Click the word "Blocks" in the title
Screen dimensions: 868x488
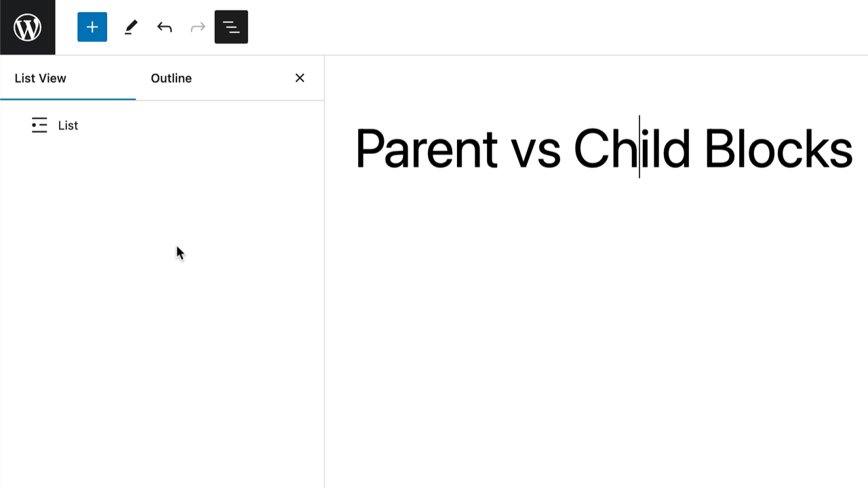pyautogui.click(x=778, y=149)
